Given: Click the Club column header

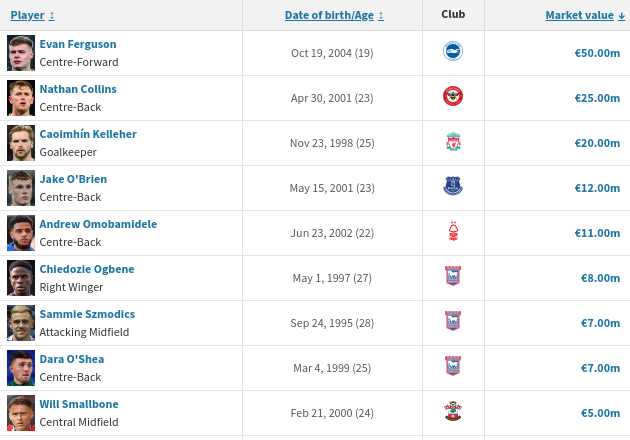Looking at the screenshot, I should [453, 14].
